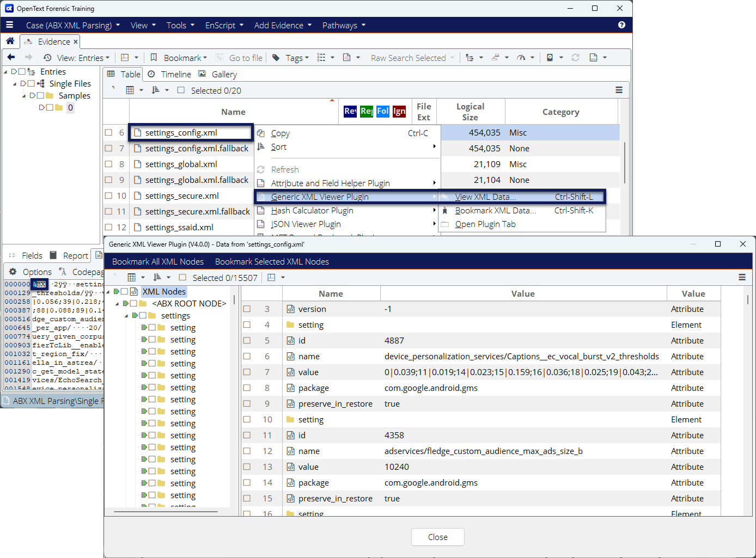Check the box for settings_ssaid.xml row 12
The width and height of the screenshot is (756, 558).
109,227
